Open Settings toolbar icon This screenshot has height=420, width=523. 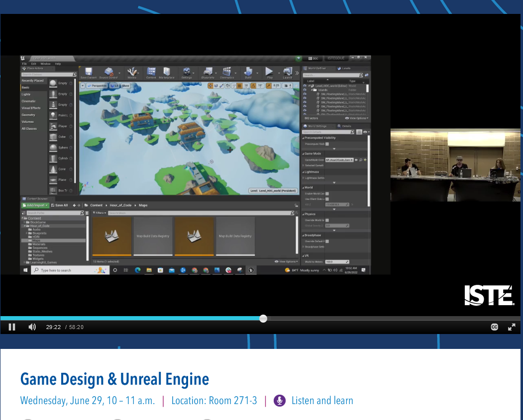187,73
